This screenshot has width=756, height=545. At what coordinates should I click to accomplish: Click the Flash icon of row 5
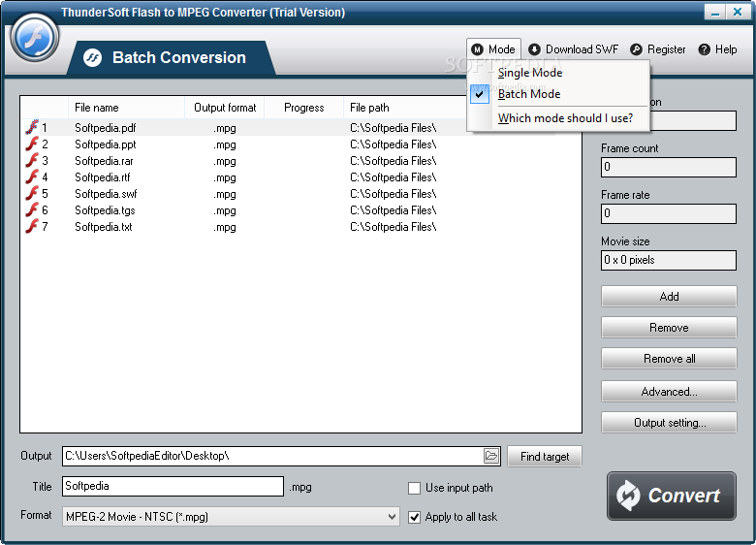(32, 193)
